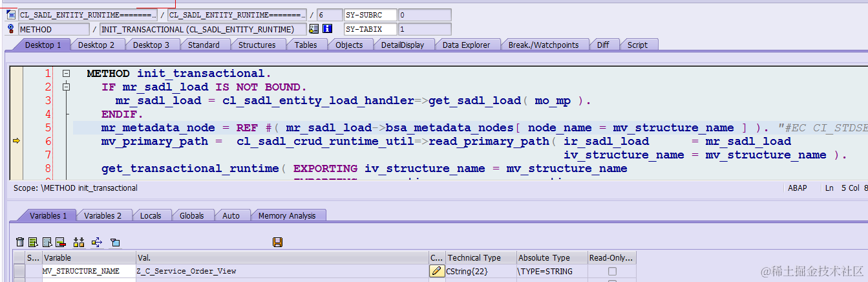Click the sheet icon with the red bar
868x282 pixels.
click(x=61, y=242)
